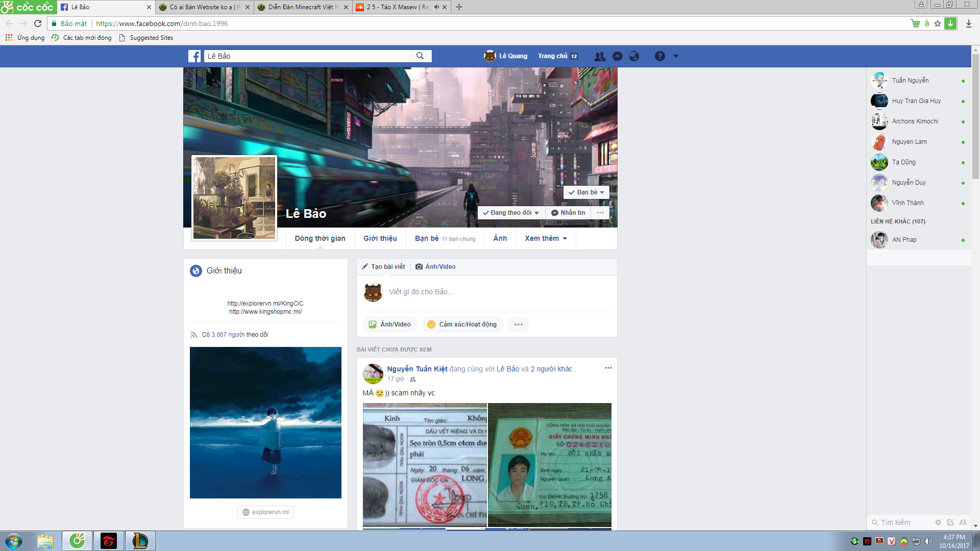Open the Ảnh profile tab
The image size is (980, 551).
(500, 238)
